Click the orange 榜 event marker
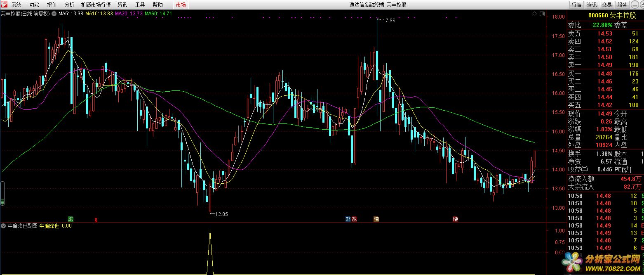 click(376, 219)
